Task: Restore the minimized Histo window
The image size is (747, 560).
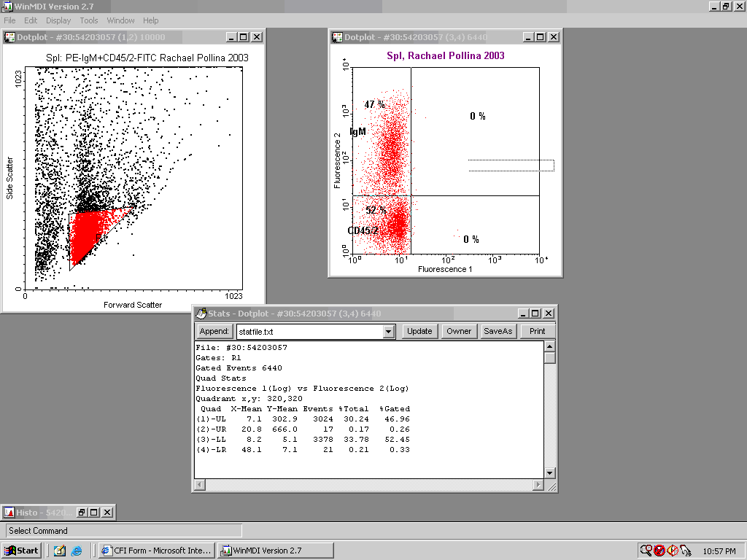Action: pyautogui.click(x=82, y=513)
